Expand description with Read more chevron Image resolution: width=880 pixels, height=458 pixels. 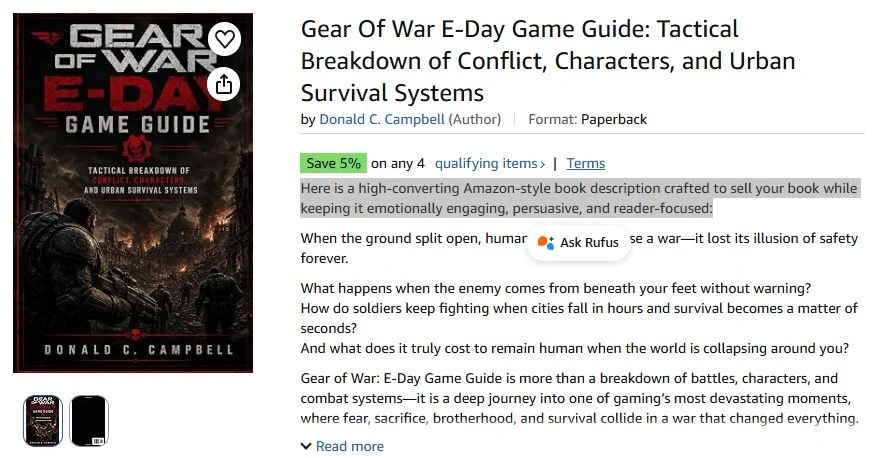(306, 446)
